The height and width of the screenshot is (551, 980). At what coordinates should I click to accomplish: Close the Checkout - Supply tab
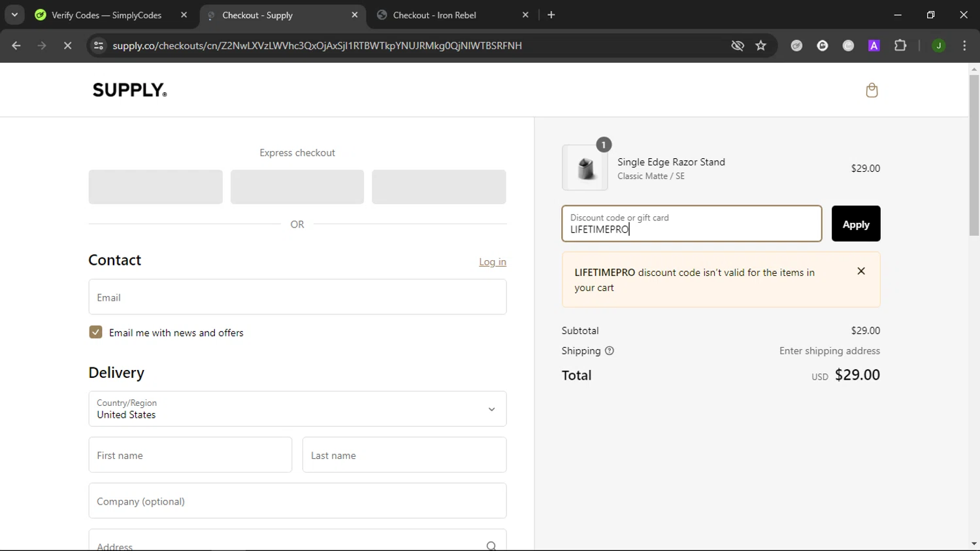coord(355,15)
